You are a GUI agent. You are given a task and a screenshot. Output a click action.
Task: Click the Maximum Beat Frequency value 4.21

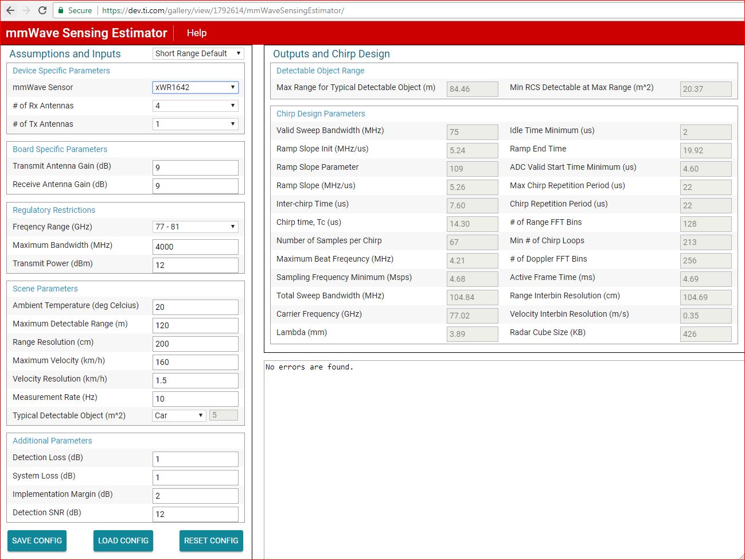click(473, 260)
